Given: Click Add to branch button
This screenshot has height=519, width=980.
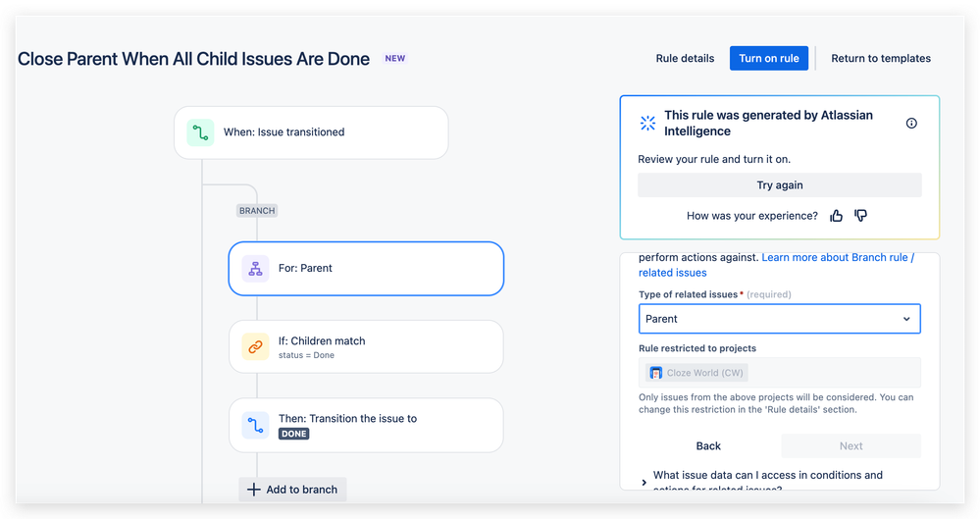Looking at the screenshot, I should pos(292,490).
